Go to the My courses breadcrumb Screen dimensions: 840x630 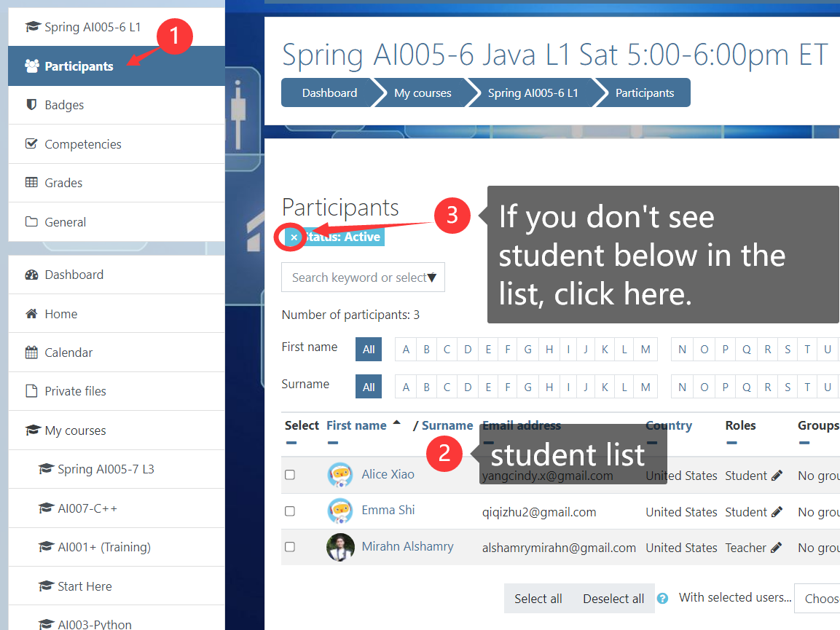(x=423, y=93)
